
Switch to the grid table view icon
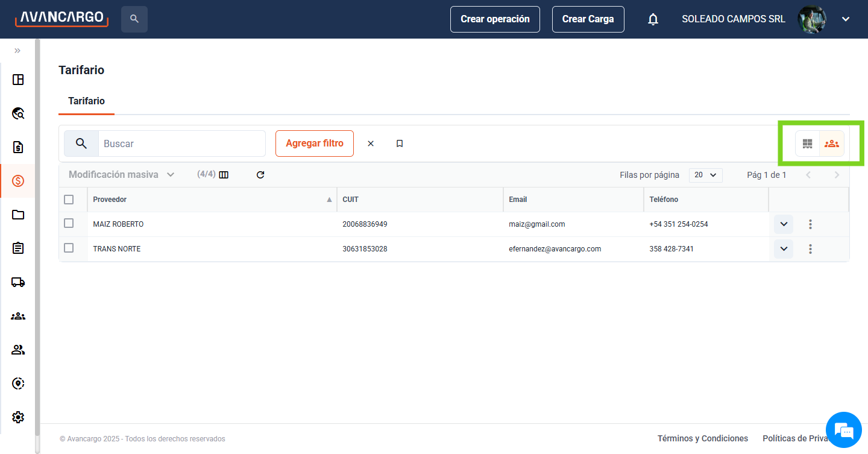click(x=808, y=143)
